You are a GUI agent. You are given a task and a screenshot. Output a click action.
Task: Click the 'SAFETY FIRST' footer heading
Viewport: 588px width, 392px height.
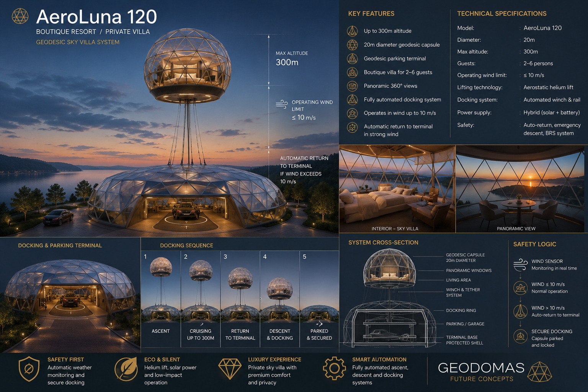click(65, 359)
